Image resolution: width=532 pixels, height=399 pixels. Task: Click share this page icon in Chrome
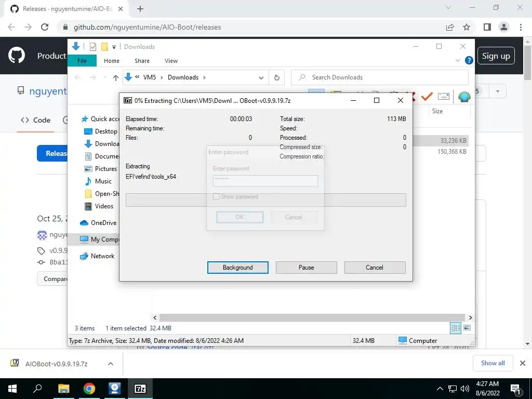click(450, 27)
